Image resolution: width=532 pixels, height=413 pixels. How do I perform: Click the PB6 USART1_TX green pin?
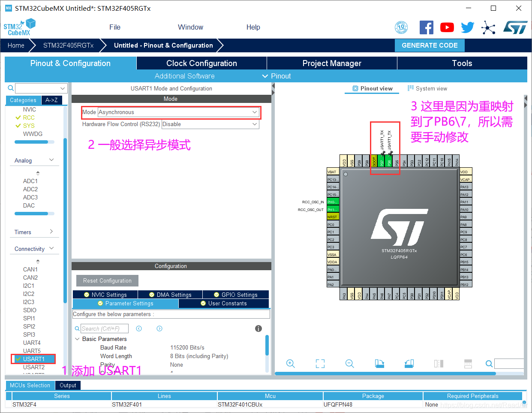(x=389, y=161)
